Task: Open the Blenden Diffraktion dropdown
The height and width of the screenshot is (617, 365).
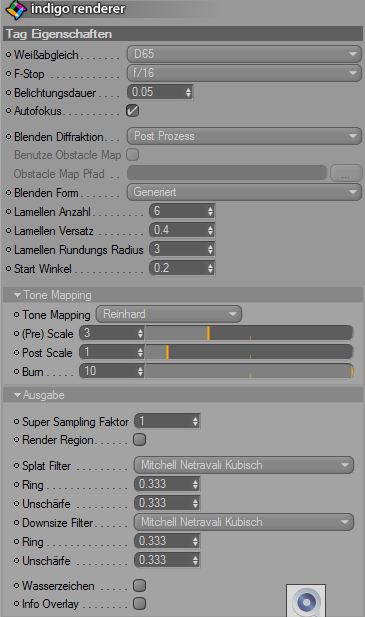Action: tap(244, 136)
